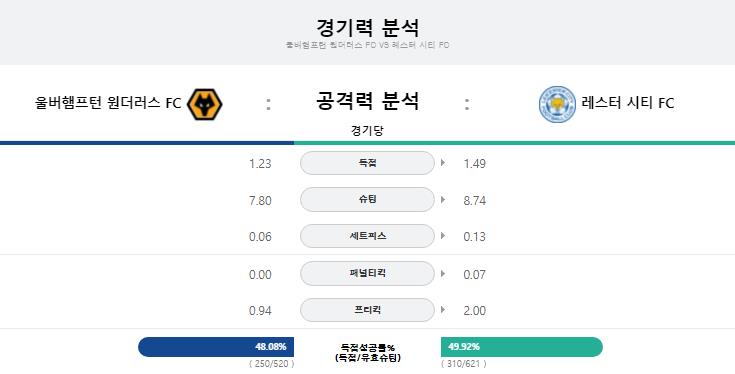Image resolution: width=735 pixels, height=374 pixels.
Task: Select the 슈팅 stat button
Action: (367, 200)
